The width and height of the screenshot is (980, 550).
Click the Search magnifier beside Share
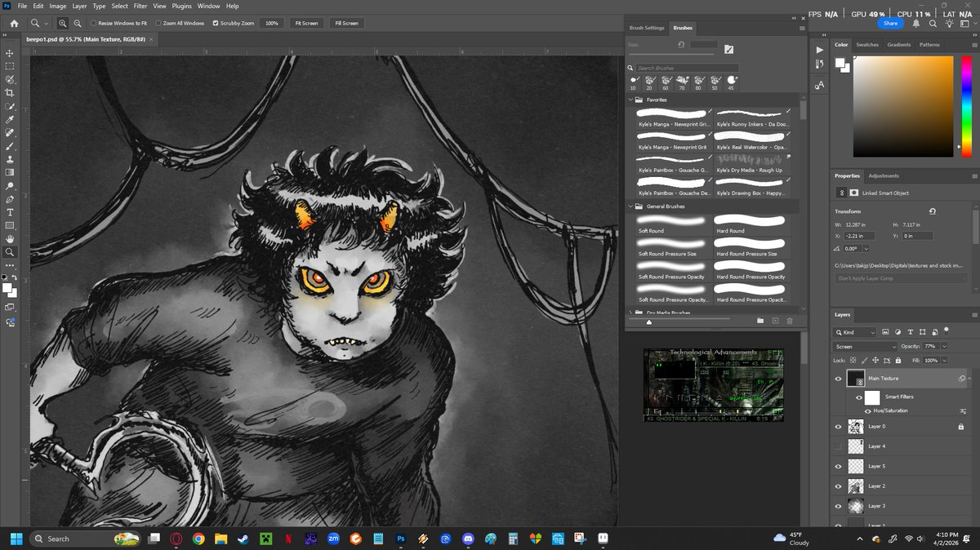(933, 24)
